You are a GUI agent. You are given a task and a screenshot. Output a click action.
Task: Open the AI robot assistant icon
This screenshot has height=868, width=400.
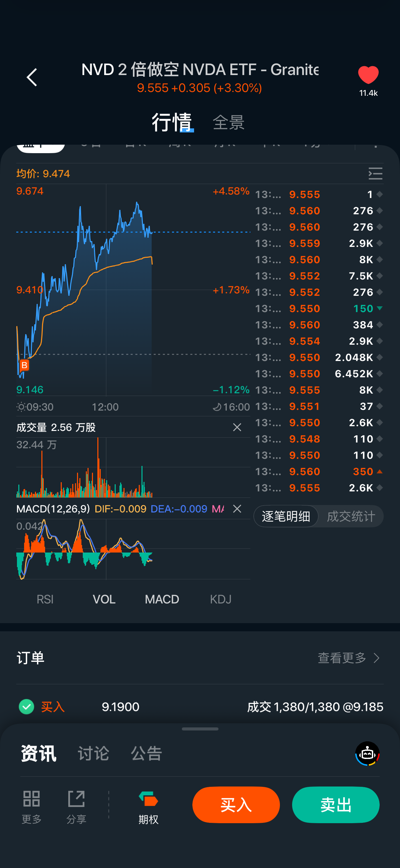coord(367,754)
